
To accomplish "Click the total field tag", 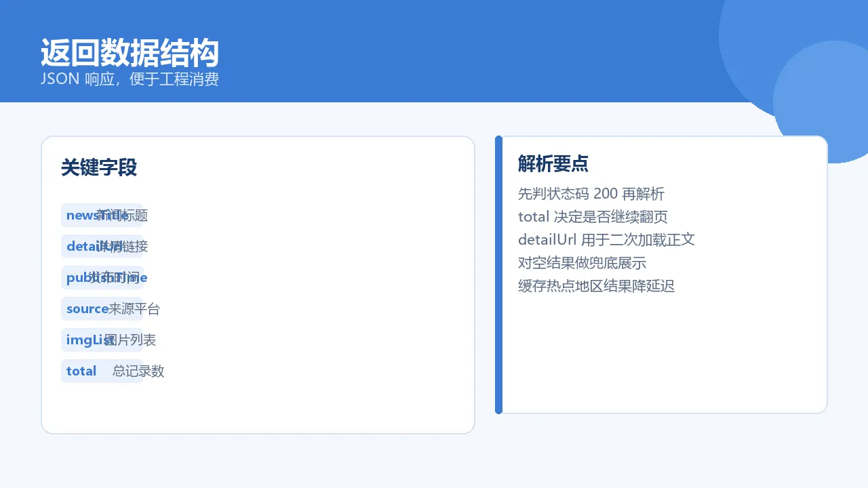I will point(102,371).
